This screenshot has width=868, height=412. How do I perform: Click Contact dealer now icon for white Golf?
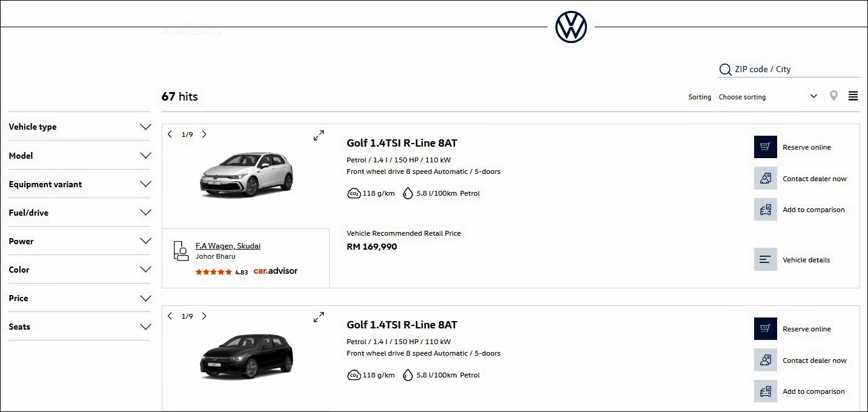[765, 179]
